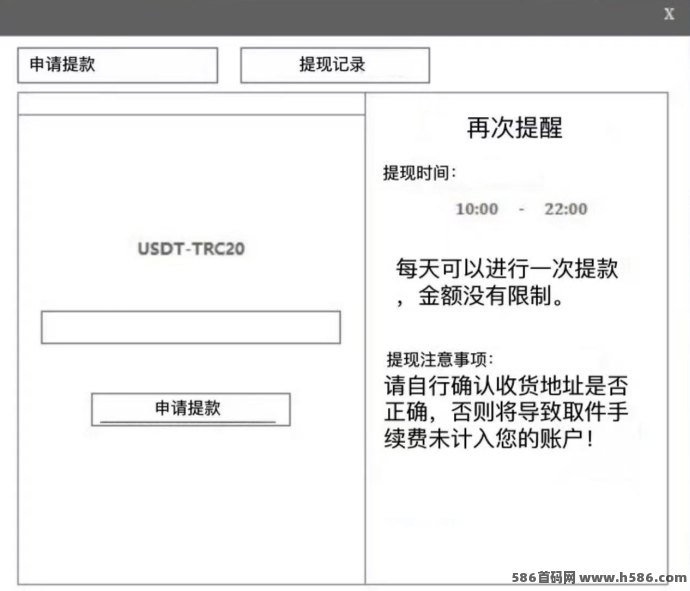Switch to the 申请提款 tab at top
This screenshot has height=591, width=690.
tap(117, 65)
